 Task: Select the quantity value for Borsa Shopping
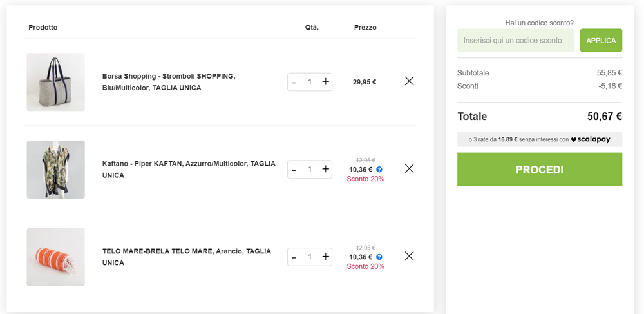(x=310, y=82)
